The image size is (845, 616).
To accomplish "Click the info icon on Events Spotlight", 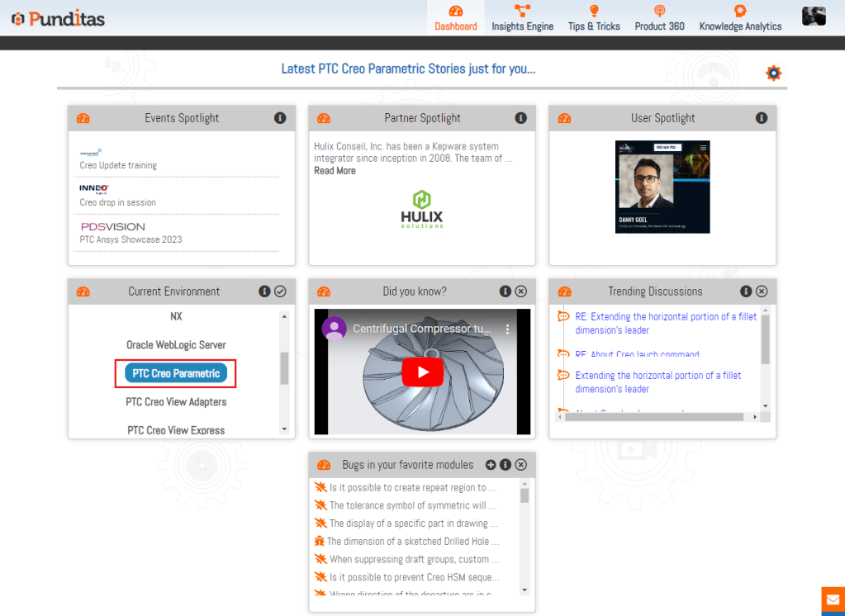I will (280, 118).
